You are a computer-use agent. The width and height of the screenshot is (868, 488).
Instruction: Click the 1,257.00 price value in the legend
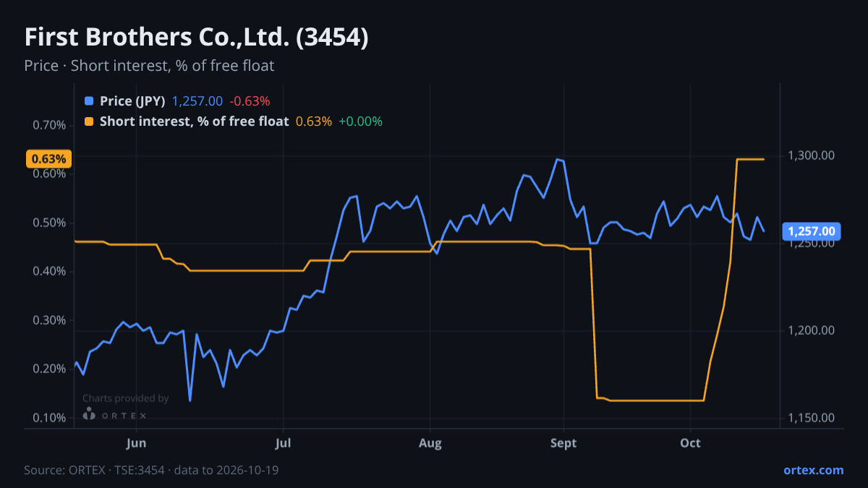[197, 101]
